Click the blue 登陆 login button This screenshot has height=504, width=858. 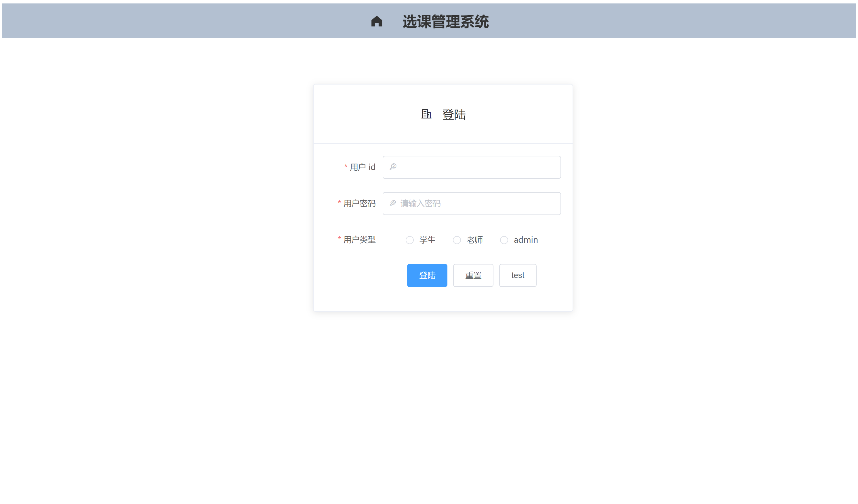click(x=427, y=275)
